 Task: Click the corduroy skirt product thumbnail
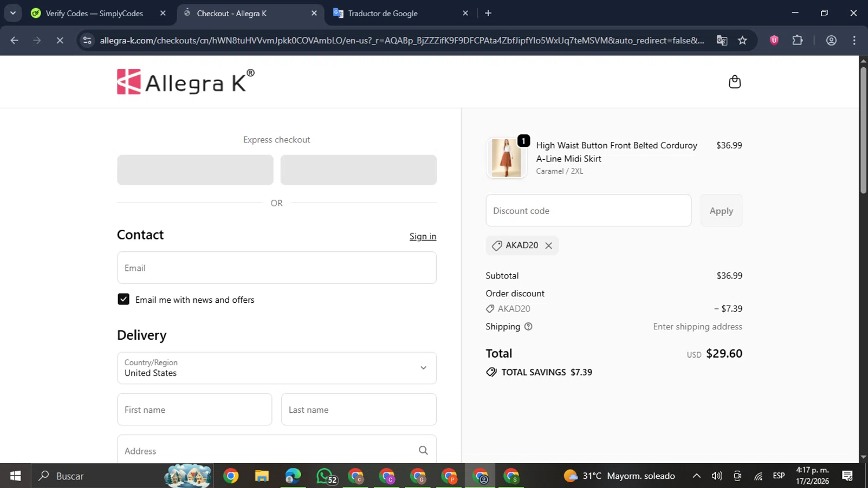pos(506,158)
